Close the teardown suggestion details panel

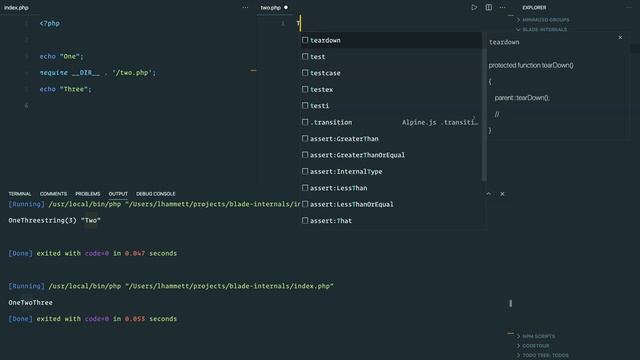(620, 38)
